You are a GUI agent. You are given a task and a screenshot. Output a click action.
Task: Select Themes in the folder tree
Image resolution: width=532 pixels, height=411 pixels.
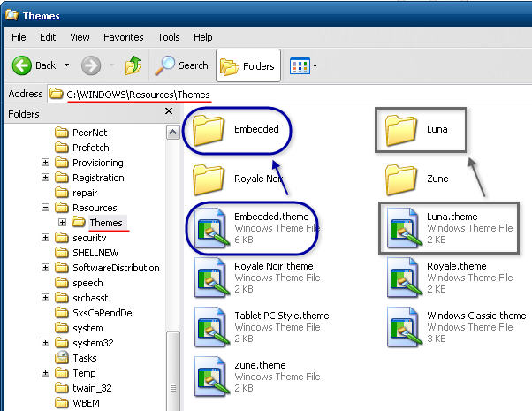[106, 223]
